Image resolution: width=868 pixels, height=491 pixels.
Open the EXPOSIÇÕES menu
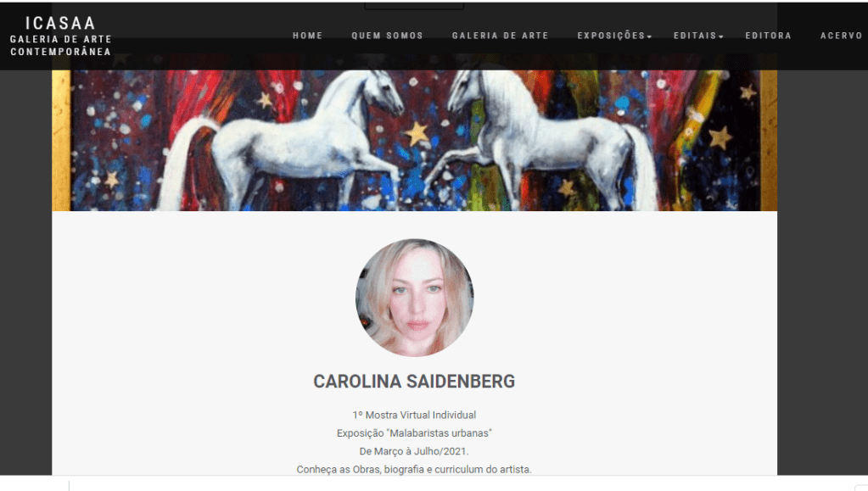click(611, 36)
